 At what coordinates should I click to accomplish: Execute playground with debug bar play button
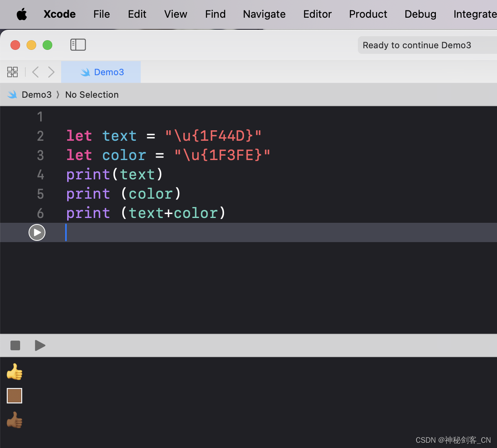pyautogui.click(x=40, y=345)
